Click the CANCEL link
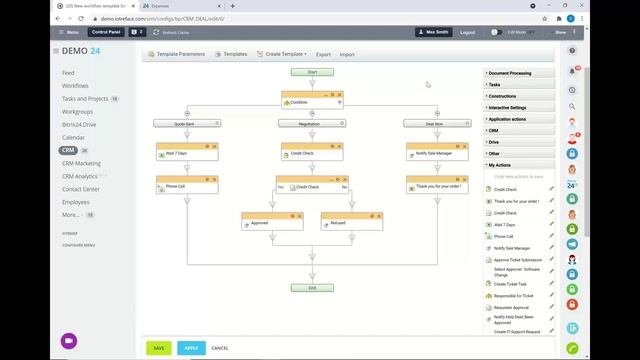 click(x=220, y=348)
